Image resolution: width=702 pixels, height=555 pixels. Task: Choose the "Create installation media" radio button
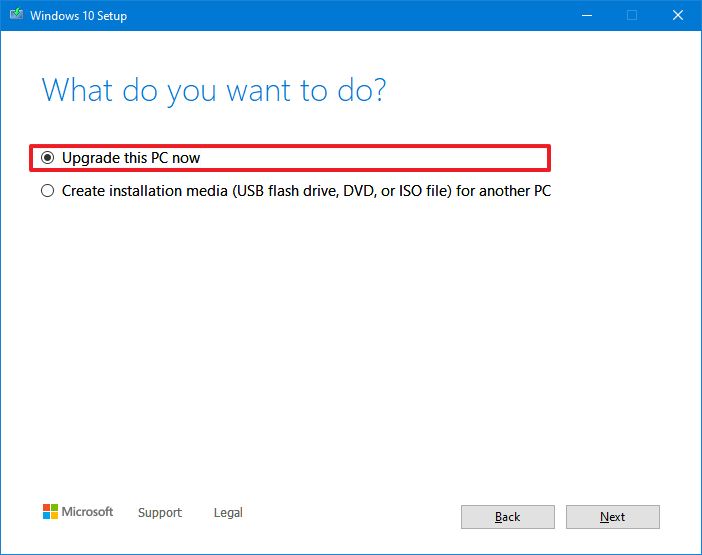pyautogui.click(x=47, y=191)
